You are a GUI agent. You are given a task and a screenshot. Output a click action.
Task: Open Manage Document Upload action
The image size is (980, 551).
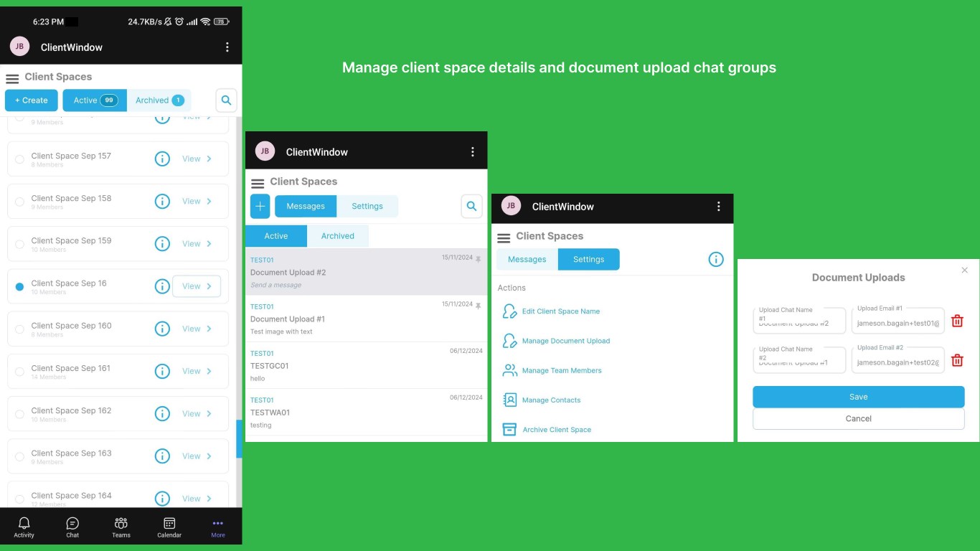click(556, 341)
